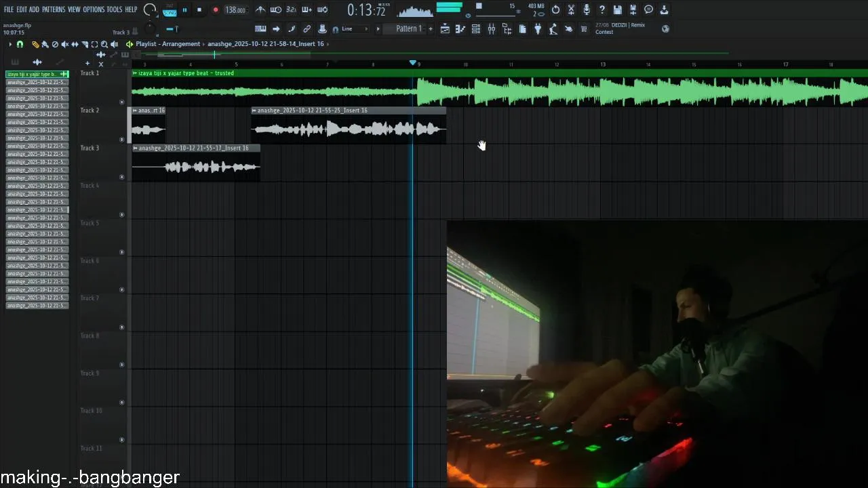Select the playlist Draw pencil tool
868x488 pixels.
coord(35,44)
